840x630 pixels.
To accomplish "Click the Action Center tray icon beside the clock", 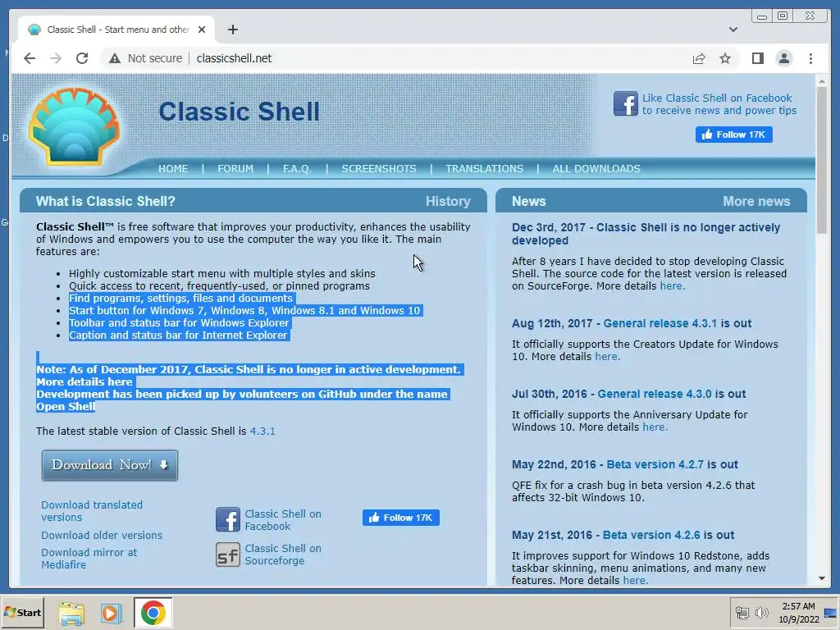I will [830, 613].
